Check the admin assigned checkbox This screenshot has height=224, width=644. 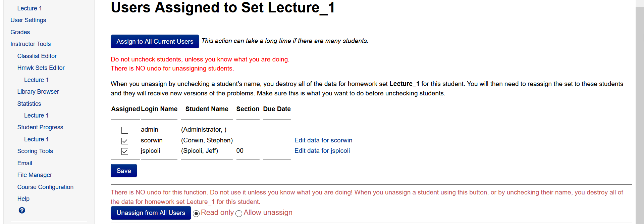125,130
